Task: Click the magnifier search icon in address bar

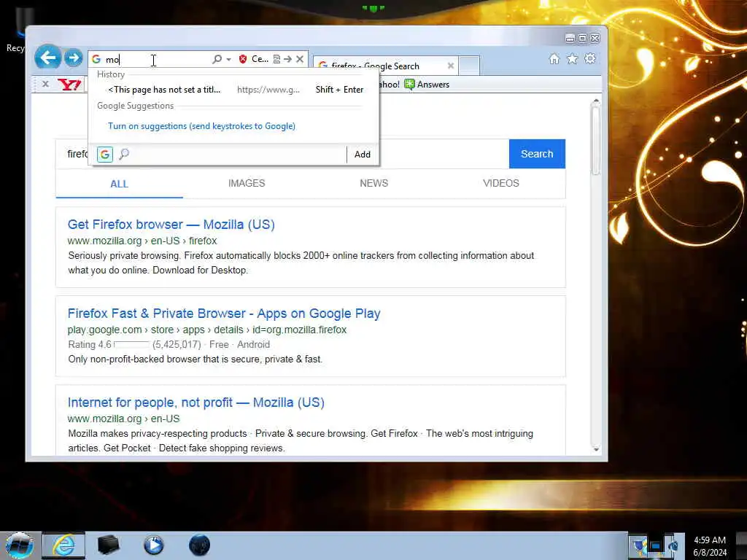Action: click(x=217, y=59)
